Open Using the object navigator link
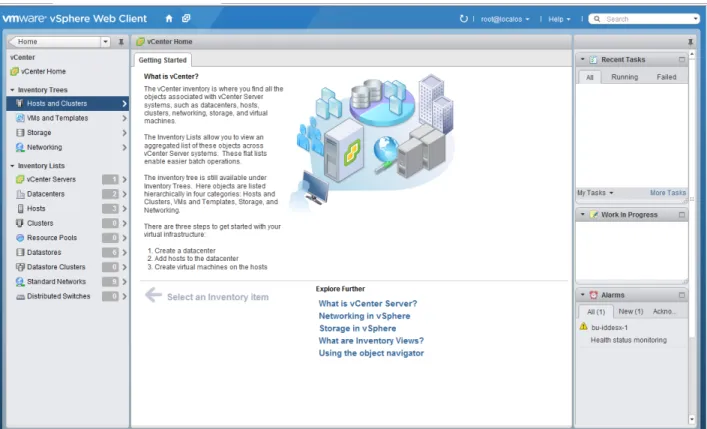This screenshot has height=429, width=707. click(x=371, y=353)
